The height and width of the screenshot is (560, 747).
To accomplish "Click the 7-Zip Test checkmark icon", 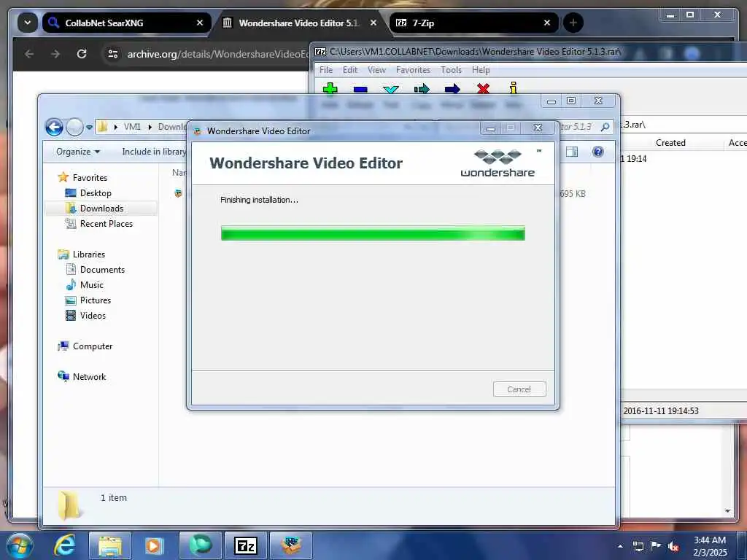I will coord(391,89).
